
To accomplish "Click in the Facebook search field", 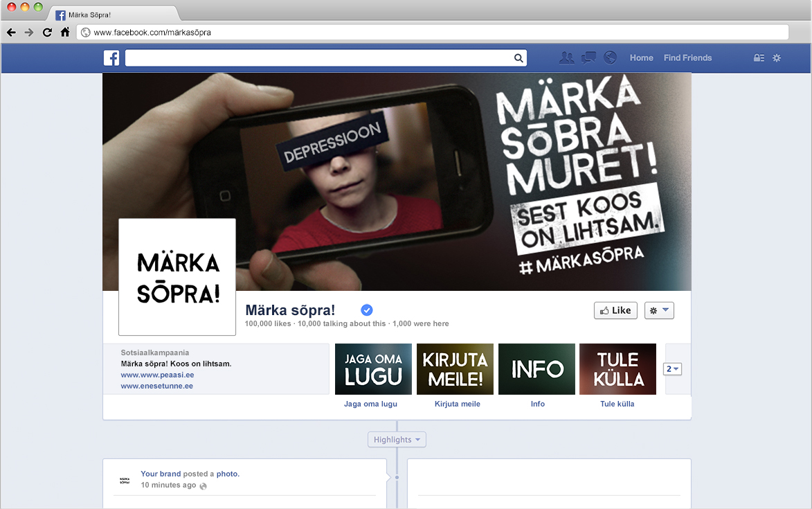I will click(x=318, y=58).
